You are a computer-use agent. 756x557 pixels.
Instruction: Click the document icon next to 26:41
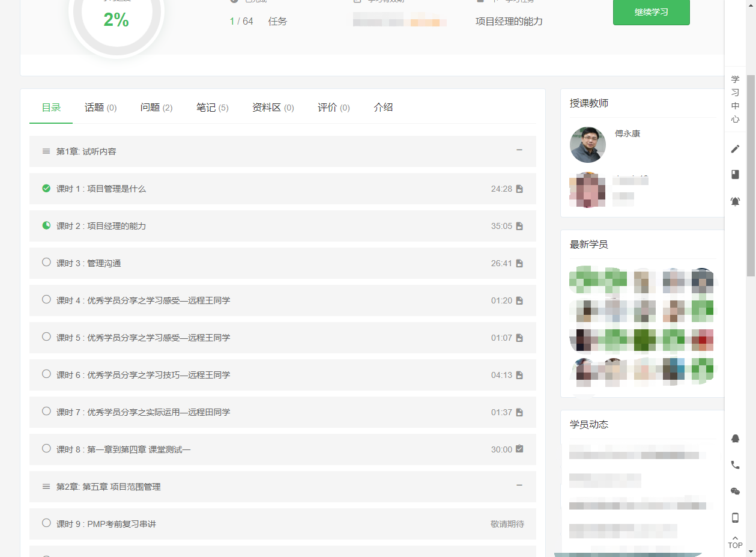point(519,263)
